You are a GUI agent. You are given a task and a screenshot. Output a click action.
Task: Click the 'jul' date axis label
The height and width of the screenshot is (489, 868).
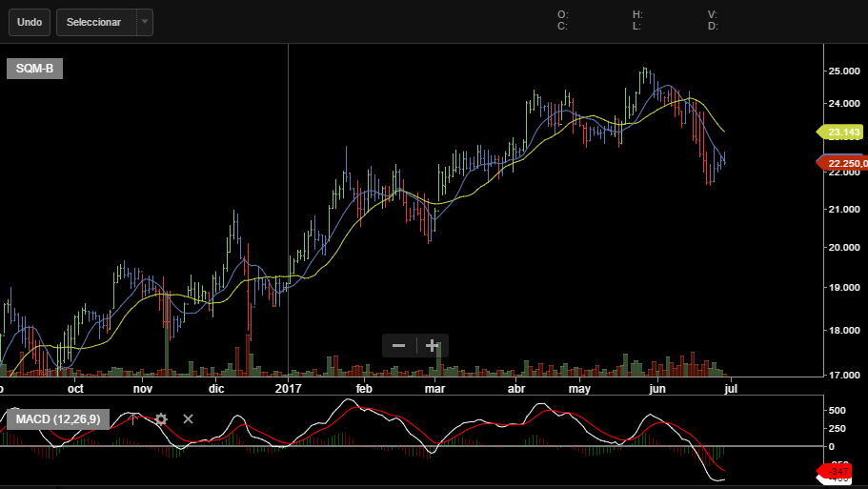coord(731,388)
